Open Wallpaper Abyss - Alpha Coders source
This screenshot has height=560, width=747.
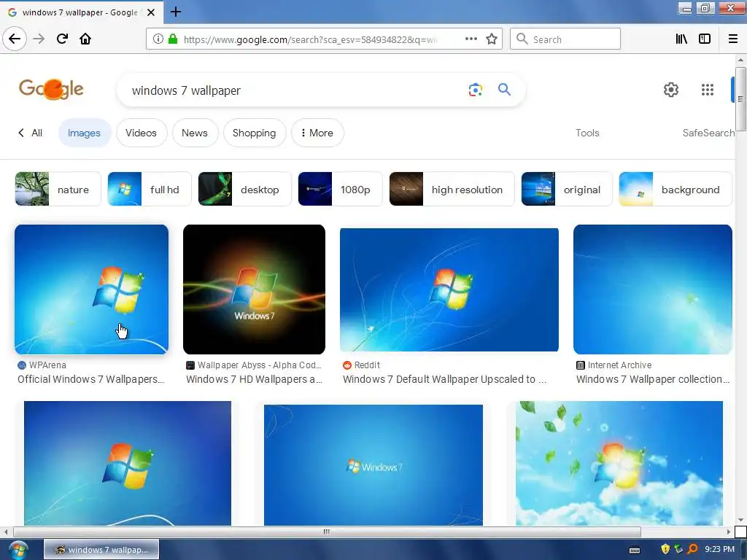(260, 365)
